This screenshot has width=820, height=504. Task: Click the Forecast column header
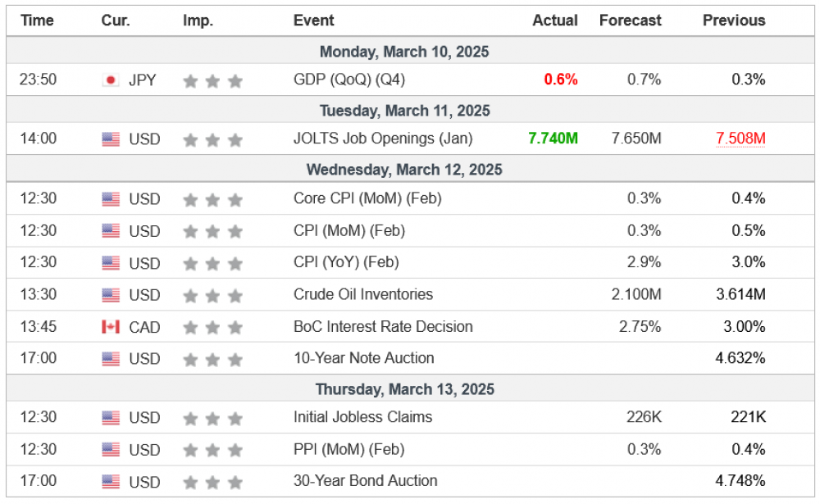(630, 20)
